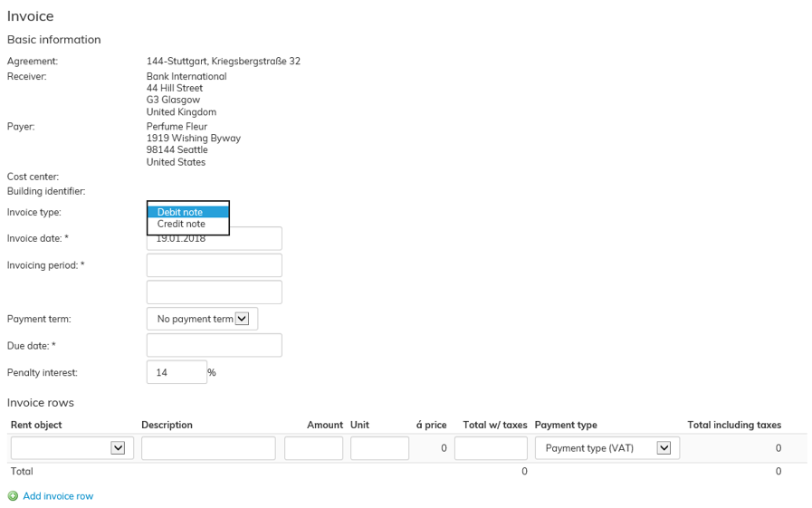Click the invoice row Description input
The width and height of the screenshot is (812, 508).
coord(208,448)
